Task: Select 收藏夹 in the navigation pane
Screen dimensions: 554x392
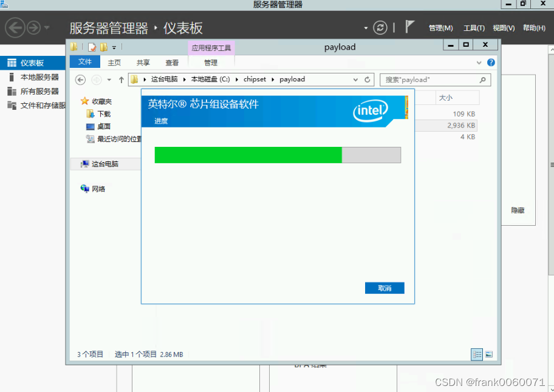Action: click(x=97, y=101)
